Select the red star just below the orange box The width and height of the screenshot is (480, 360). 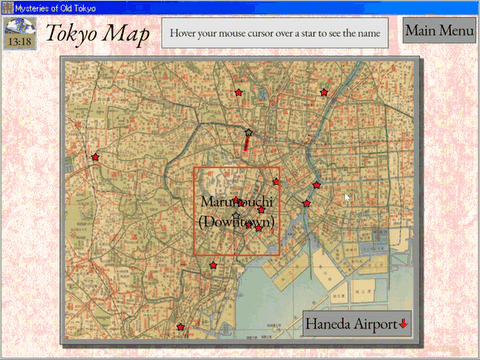tap(213, 265)
